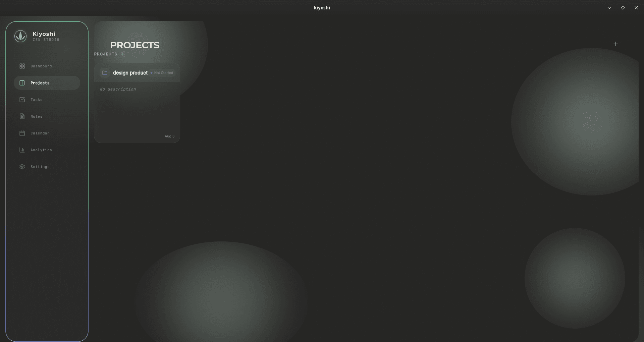Click the Settings gear icon
Image resolution: width=644 pixels, height=342 pixels.
pos(22,167)
